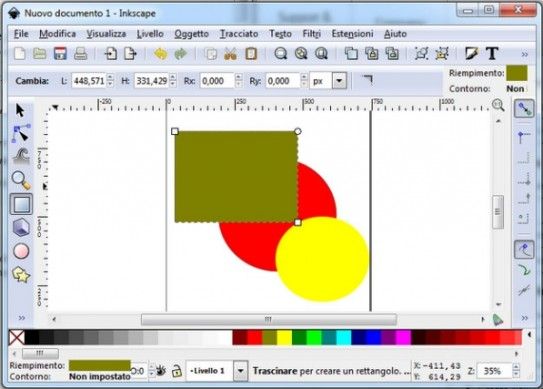This screenshot has height=389, width=543.
Task: Pick the cyan palette color swatch
Action: (x=344, y=337)
